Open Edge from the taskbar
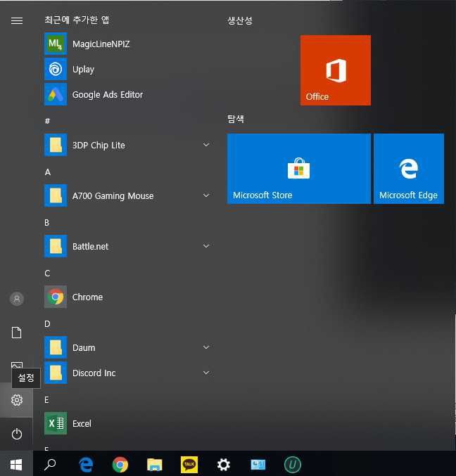456x476 pixels. (86, 465)
